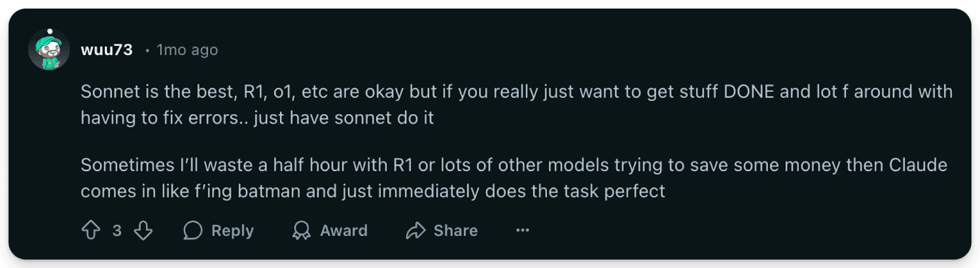Viewport: 980px width, 268px height.
Task: Click the word "DONE" in the comment
Action: pos(748,92)
